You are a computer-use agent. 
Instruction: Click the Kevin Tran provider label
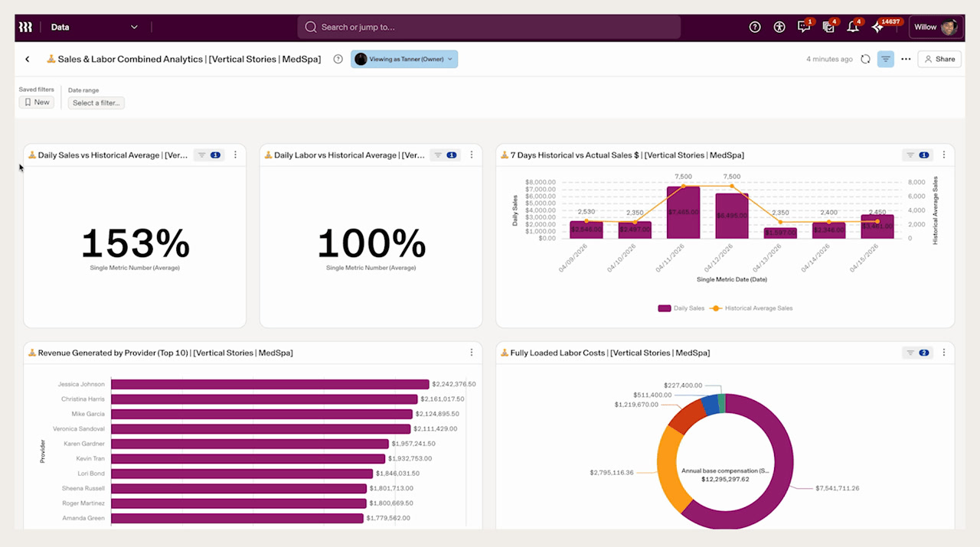click(90, 458)
